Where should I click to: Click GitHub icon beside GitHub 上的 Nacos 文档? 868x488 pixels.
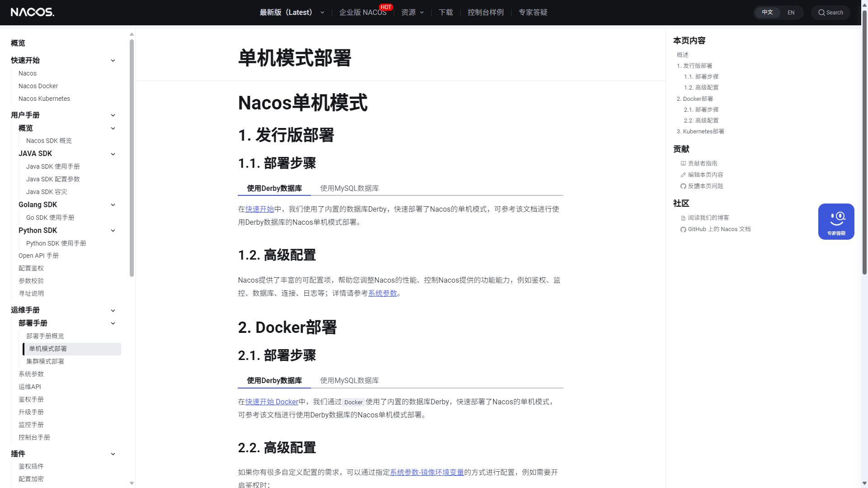683,229
